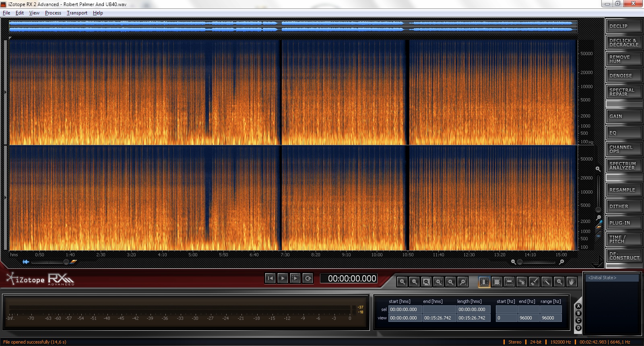Rewind to the start of the file
Viewport: 644px width, 346px height.
click(x=270, y=278)
